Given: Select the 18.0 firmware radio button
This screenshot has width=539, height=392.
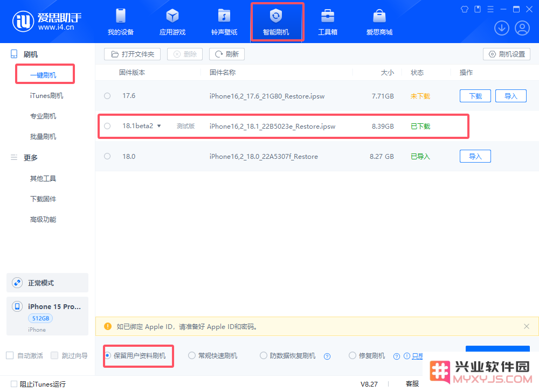Looking at the screenshot, I should tap(107, 156).
